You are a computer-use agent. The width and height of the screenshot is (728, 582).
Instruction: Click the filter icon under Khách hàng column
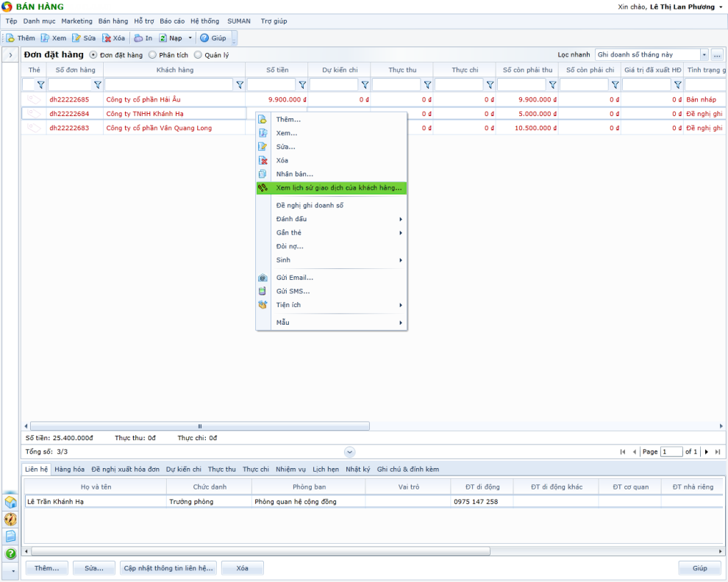click(240, 85)
